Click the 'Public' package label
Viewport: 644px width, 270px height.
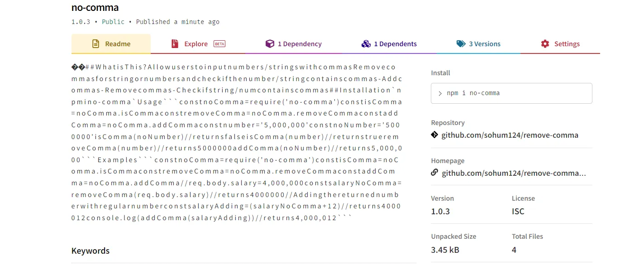pyautogui.click(x=113, y=22)
